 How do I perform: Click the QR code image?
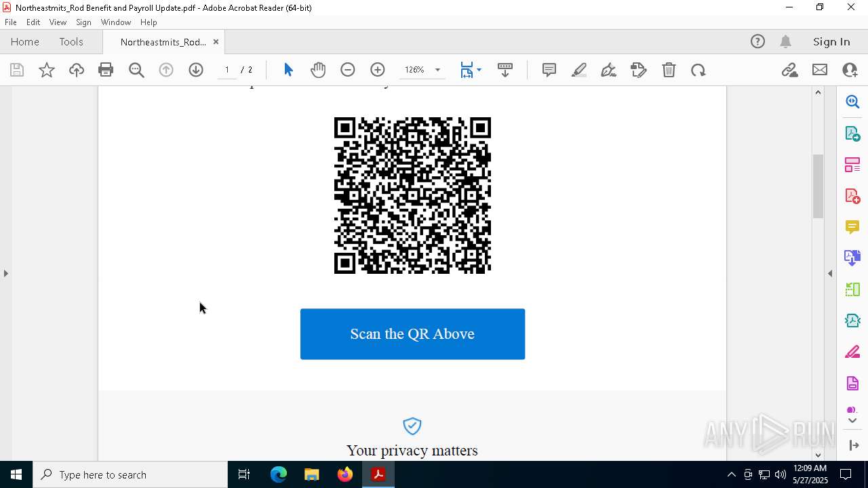coord(412,195)
